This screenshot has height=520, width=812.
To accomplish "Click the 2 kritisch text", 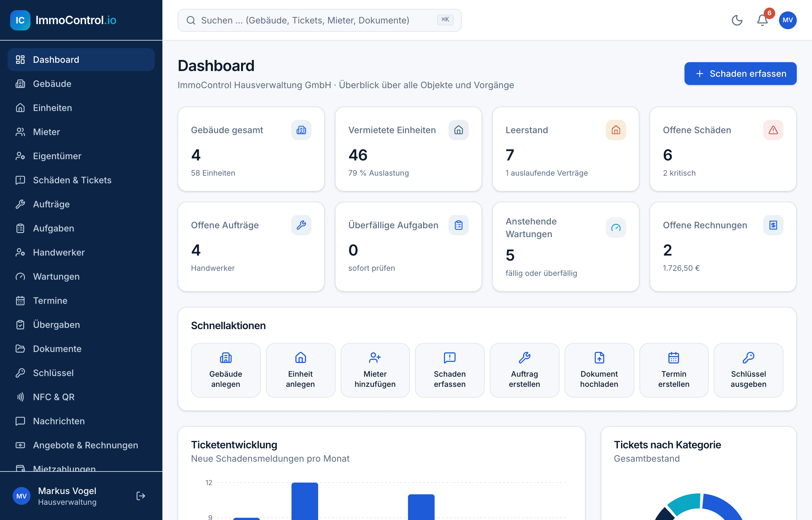I will point(679,173).
